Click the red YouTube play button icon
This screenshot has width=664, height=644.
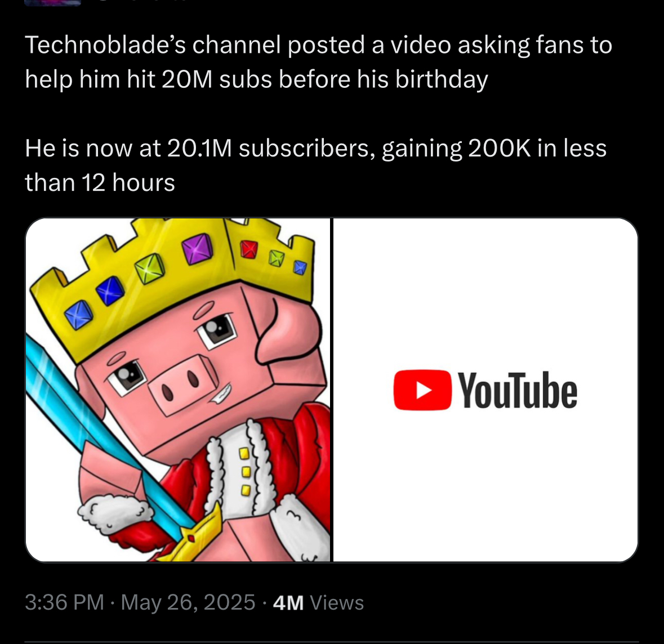click(422, 390)
